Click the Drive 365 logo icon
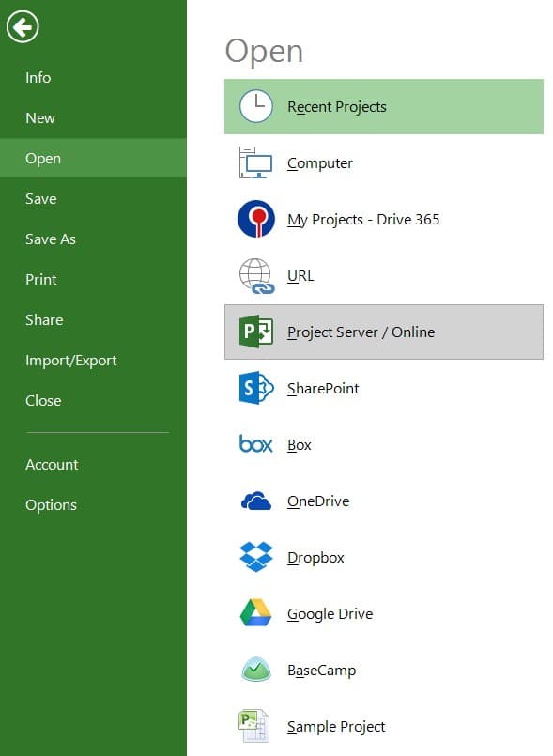Viewport: 553px width, 756px height. pos(256,219)
